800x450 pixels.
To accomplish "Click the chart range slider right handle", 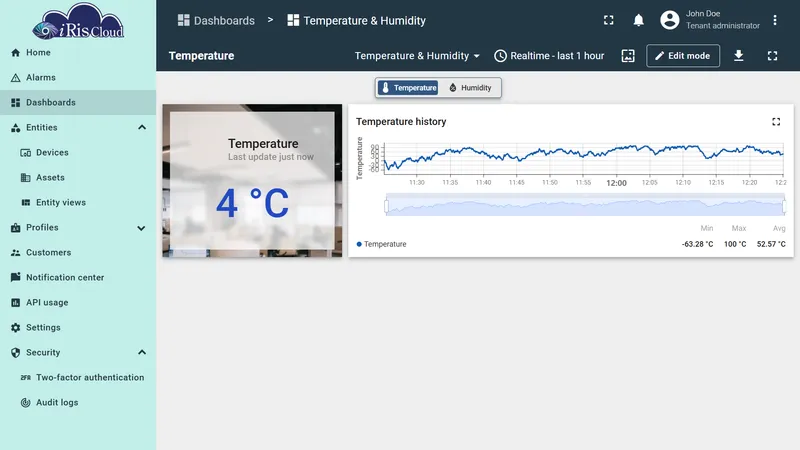I will click(x=784, y=206).
